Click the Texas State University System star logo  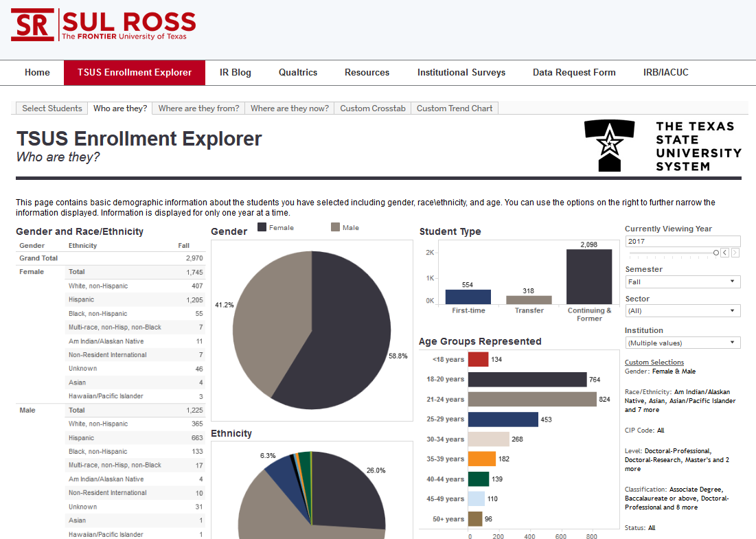click(610, 146)
